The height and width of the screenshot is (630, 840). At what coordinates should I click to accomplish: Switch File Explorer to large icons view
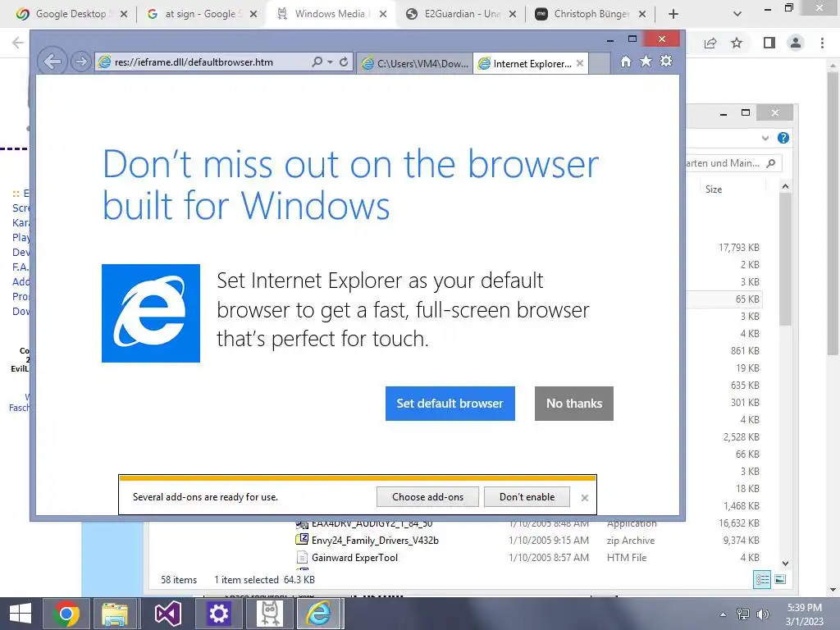click(x=781, y=579)
